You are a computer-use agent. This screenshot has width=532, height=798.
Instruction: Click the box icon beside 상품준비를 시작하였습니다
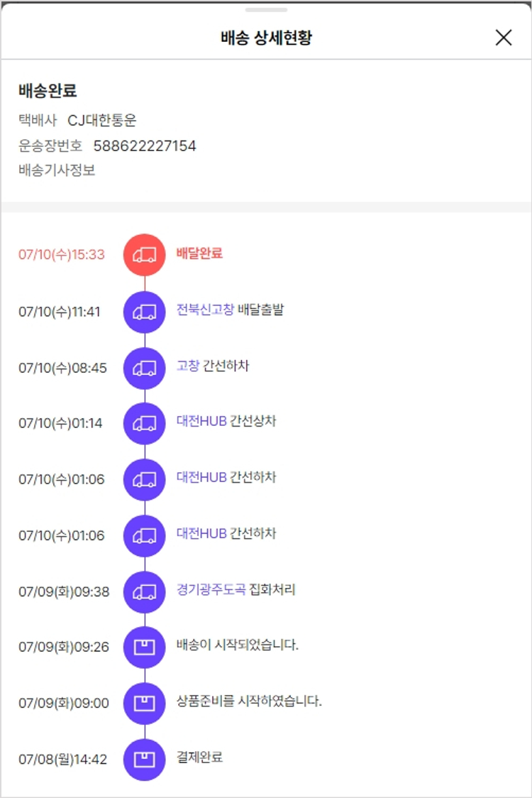[145, 704]
